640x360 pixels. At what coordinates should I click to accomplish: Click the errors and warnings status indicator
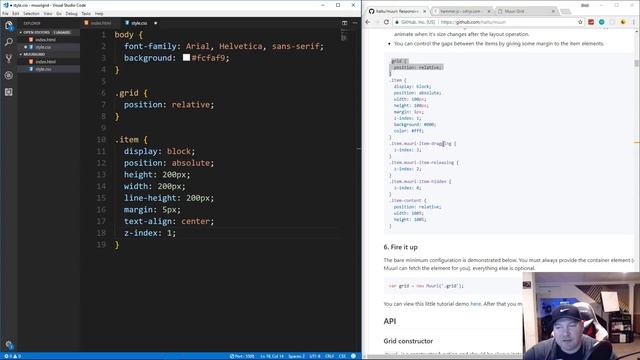[12, 356]
